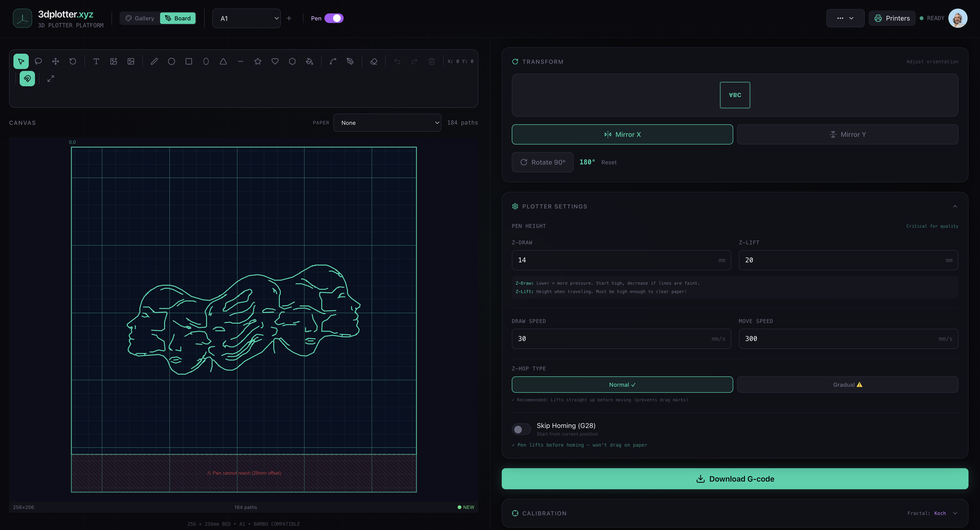Choose the star shape tool
This screenshot has width=980, height=530.
[x=258, y=61]
